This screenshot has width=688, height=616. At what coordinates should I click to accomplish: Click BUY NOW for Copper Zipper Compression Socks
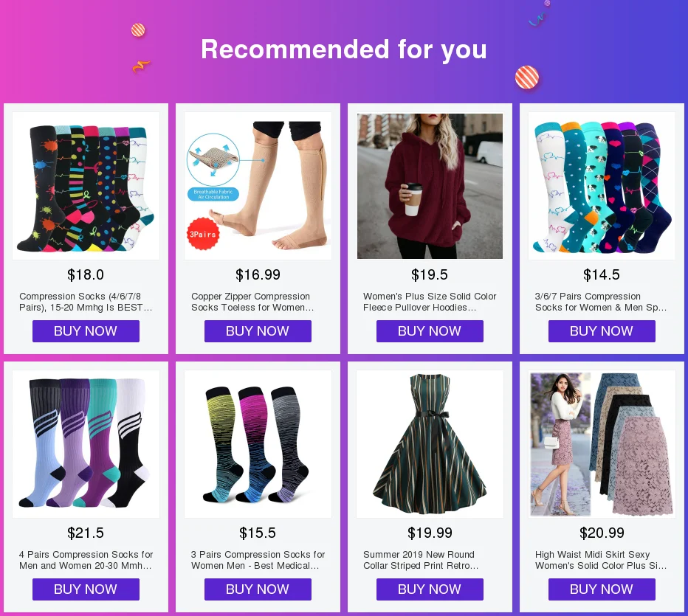(x=258, y=331)
